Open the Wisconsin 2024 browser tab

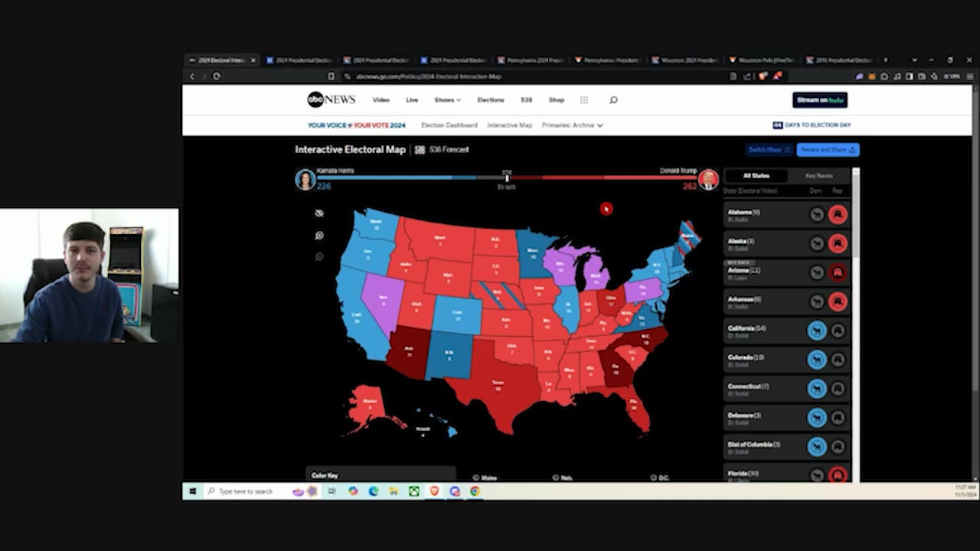(684, 60)
